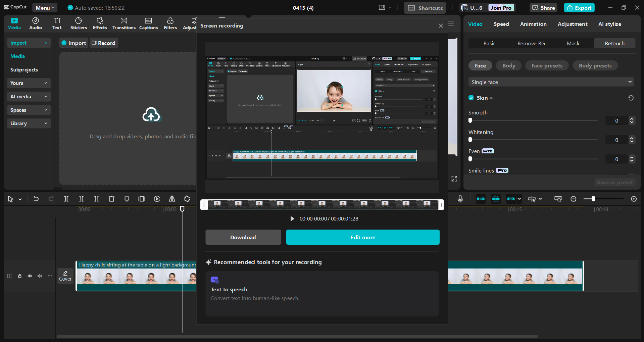Mute the track audio in the timeline header
644x342 pixels.
coord(40,276)
